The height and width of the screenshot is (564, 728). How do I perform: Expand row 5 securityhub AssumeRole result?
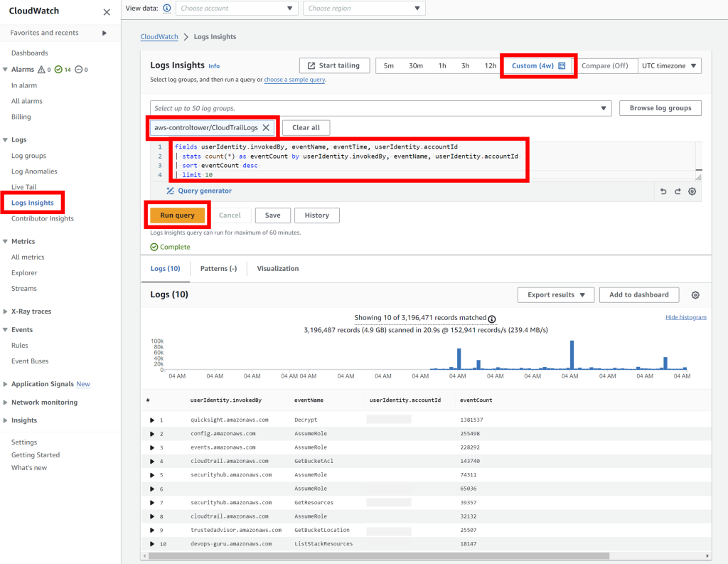pyautogui.click(x=151, y=474)
